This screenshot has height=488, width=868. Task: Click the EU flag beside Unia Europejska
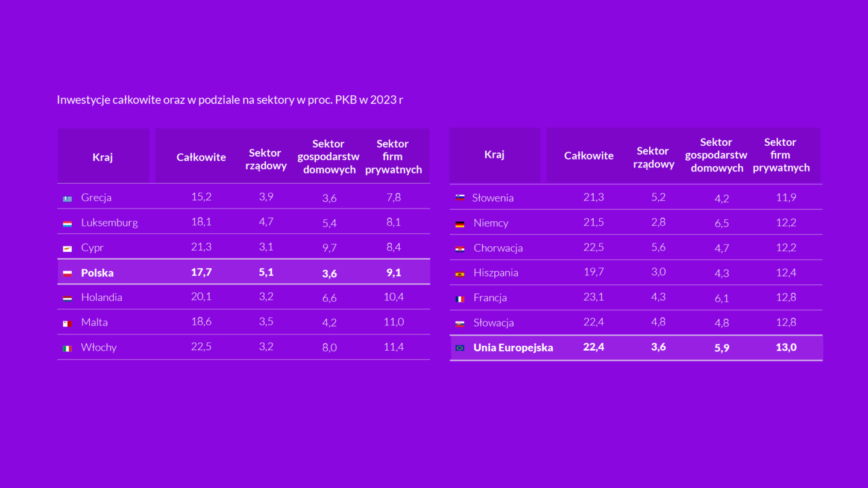(x=460, y=348)
